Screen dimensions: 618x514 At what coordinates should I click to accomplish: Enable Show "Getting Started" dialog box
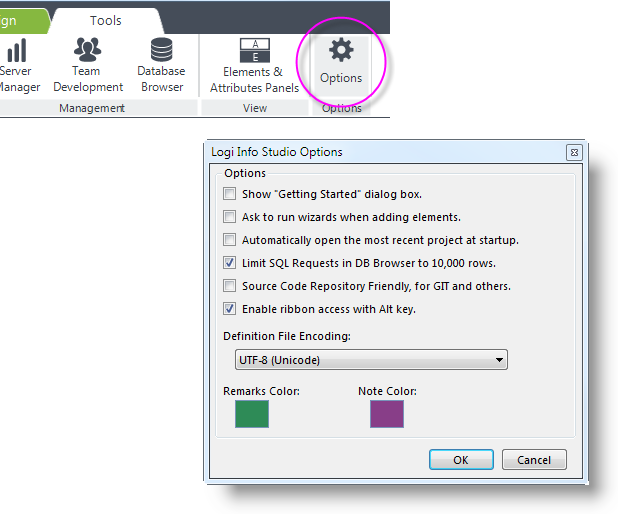click(x=229, y=194)
